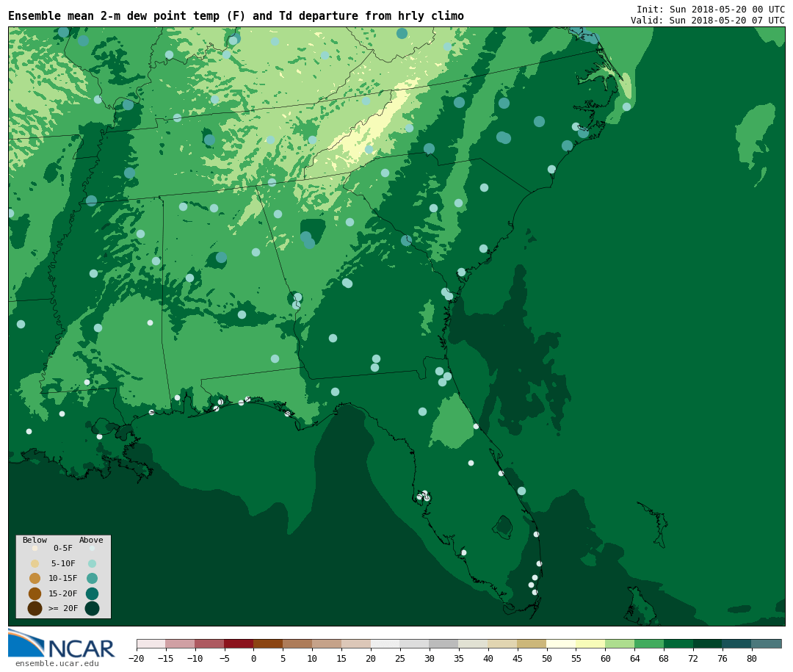Pick the 15 to 20 colorbar swatch
The image size is (793, 672).
click(x=357, y=643)
